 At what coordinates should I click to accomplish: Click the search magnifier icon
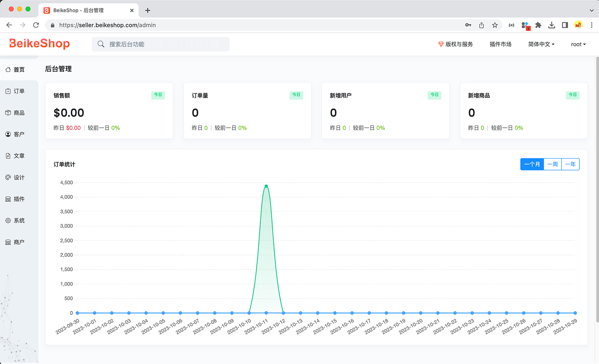coord(101,44)
